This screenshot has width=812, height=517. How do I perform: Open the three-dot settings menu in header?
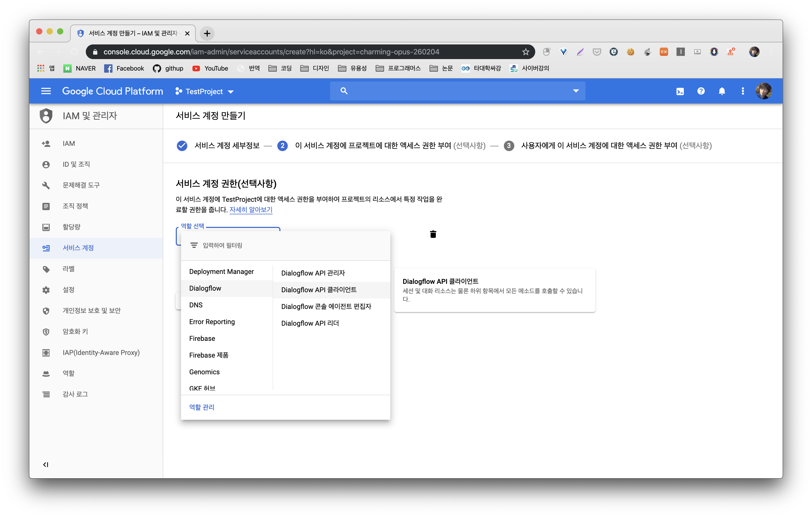click(x=742, y=91)
